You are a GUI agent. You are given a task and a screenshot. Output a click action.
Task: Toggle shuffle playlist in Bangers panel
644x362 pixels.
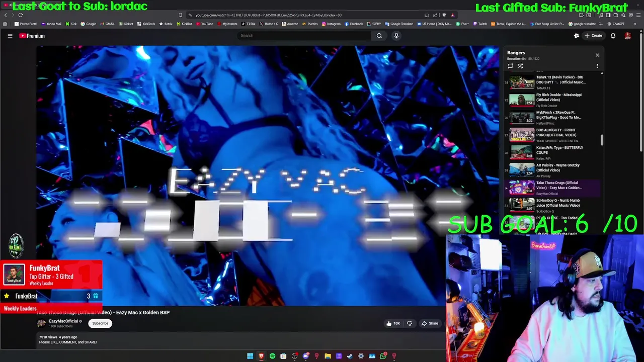(520, 66)
